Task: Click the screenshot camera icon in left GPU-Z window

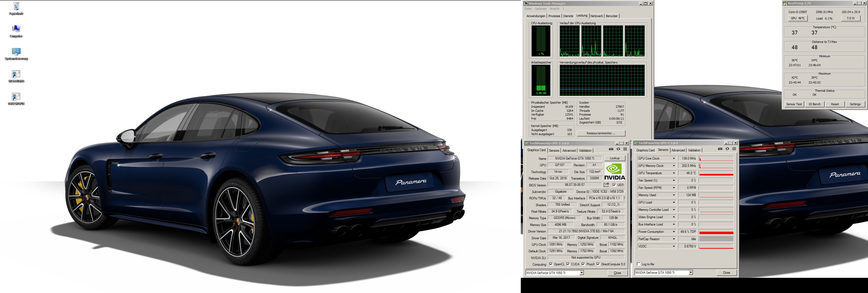Action: [611, 149]
